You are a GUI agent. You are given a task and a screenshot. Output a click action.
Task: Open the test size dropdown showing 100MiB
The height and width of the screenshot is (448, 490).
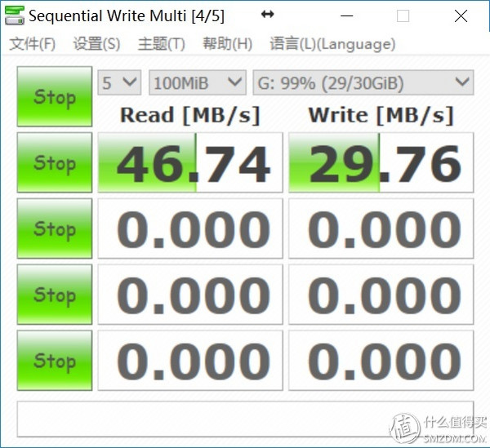coord(198,82)
